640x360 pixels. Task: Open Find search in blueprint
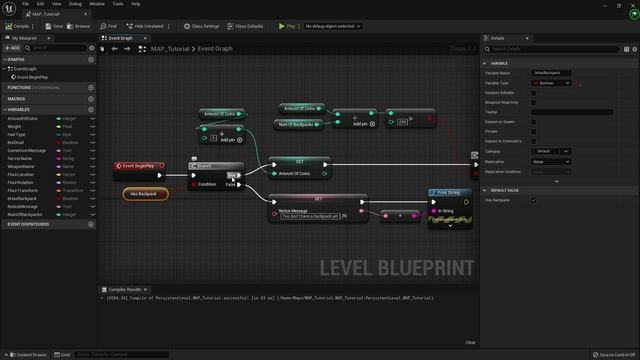point(108,26)
